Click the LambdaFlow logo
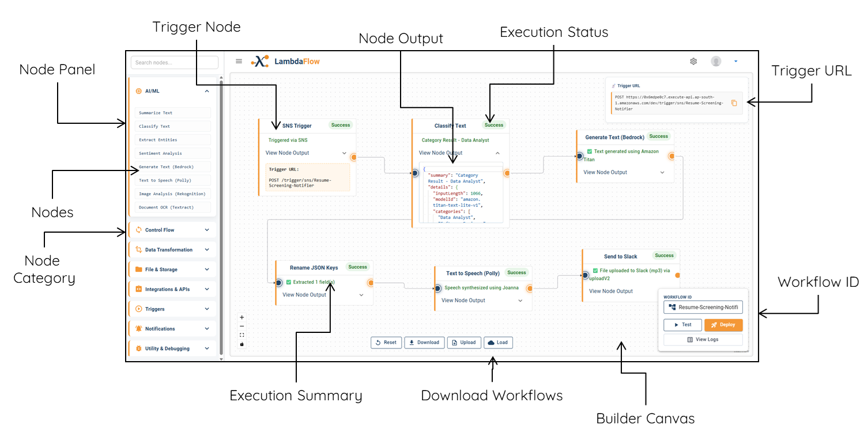The width and height of the screenshot is (868, 436). pyautogui.click(x=285, y=61)
